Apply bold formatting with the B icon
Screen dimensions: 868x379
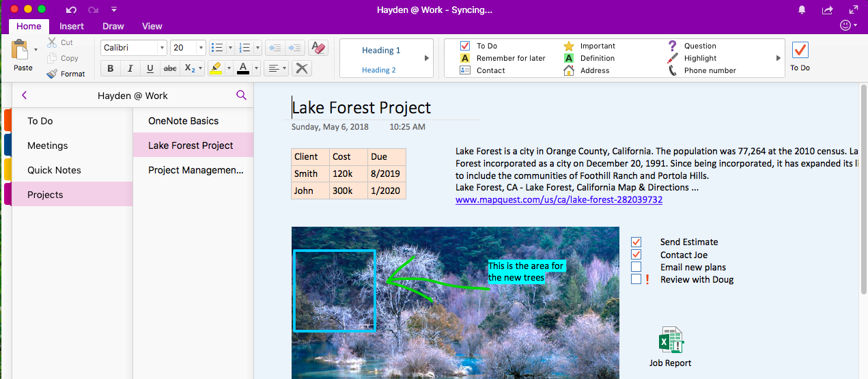(111, 68)
